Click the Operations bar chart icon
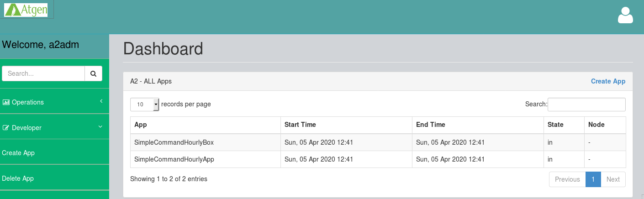 pos(6,102)
